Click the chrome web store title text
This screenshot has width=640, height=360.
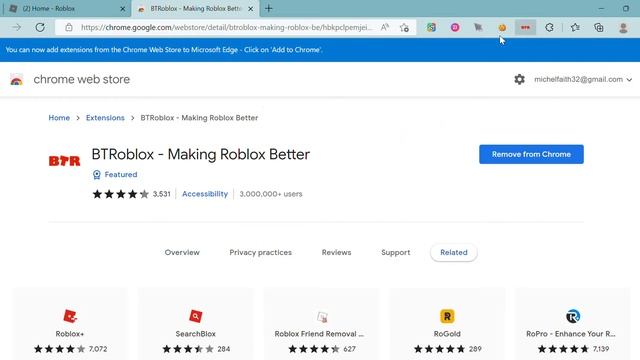coord(82,79)
